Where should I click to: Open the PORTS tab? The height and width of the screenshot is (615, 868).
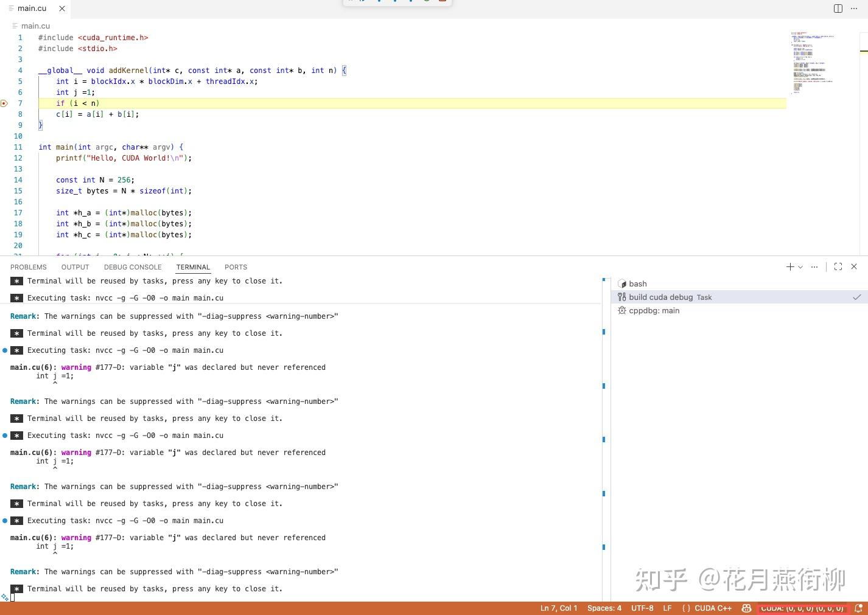click(x=236, y=267)
